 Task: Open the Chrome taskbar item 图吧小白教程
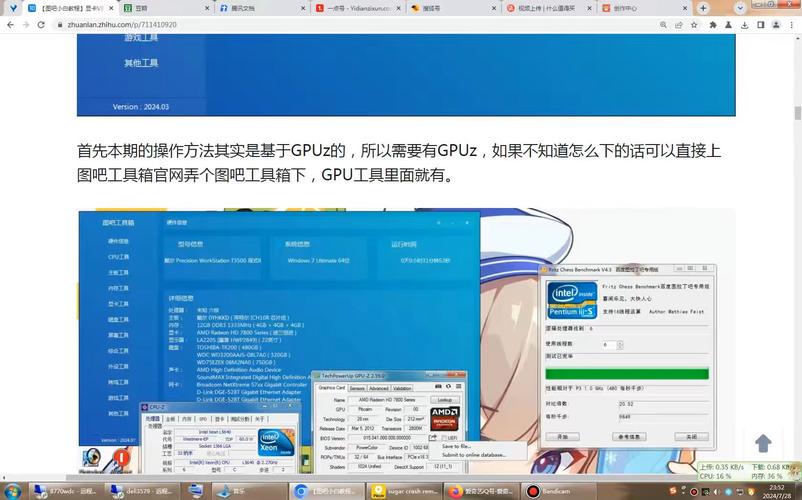(325, 491)
